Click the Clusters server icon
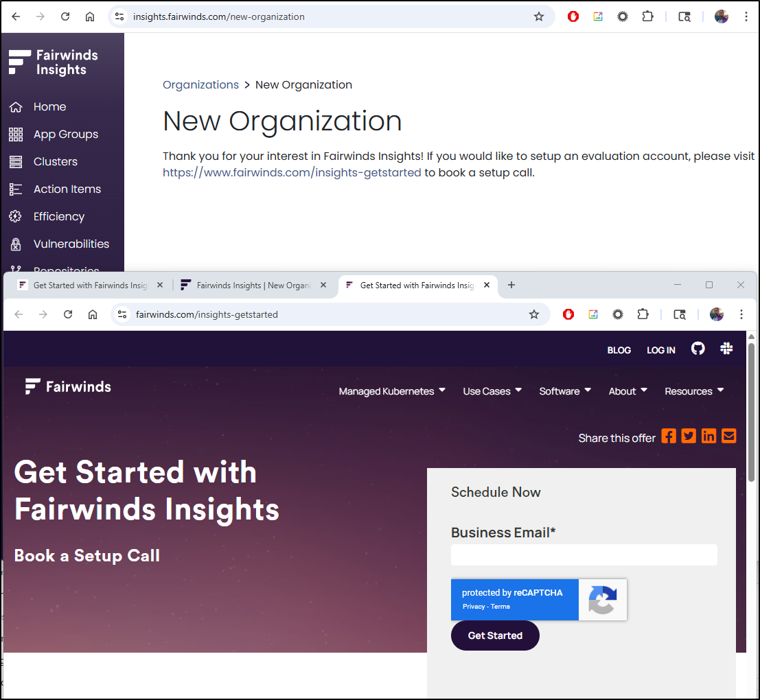This screenshot has height=700, width=760. point(16,162)
